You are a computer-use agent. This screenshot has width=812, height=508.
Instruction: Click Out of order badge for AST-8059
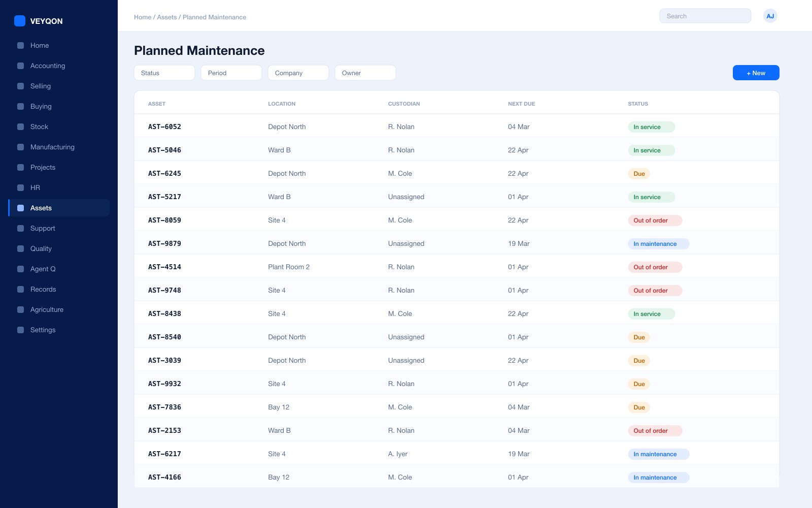pyautogui.click(x=655, y=220)
